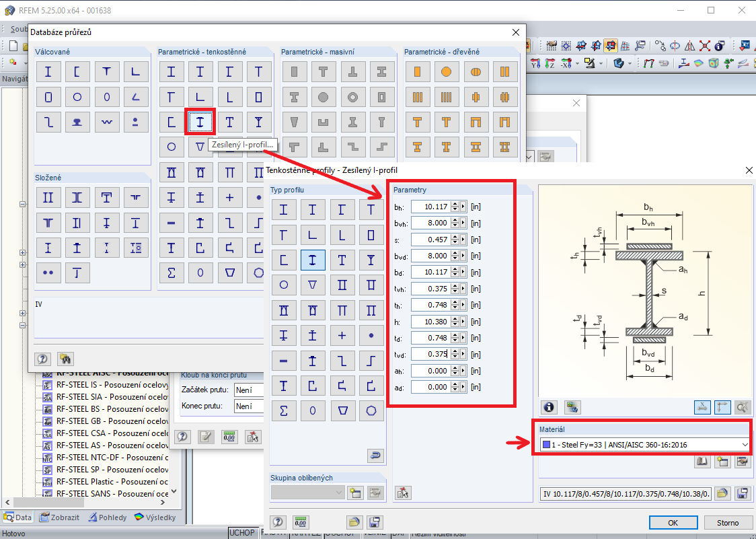Open the Začátek prutu hinge dropdown
This screenshot has width=756, height=539.
click(x=249, y=390)
